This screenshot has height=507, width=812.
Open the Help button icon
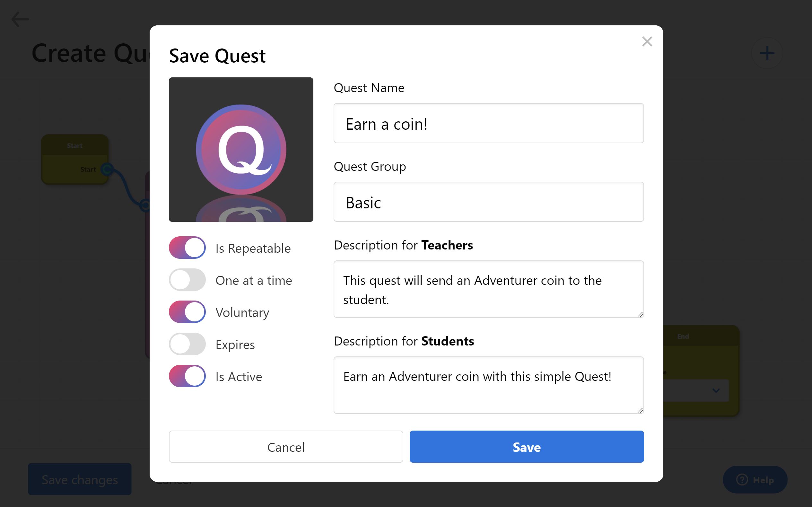pos(742,479)
